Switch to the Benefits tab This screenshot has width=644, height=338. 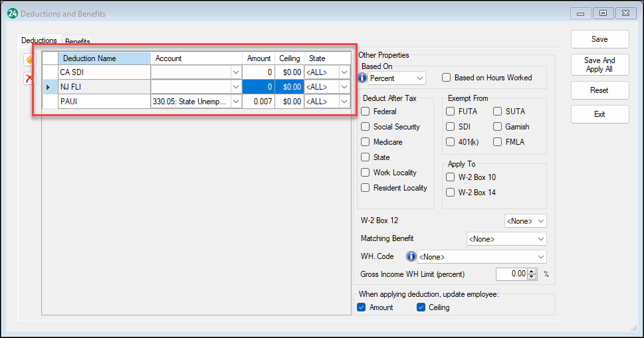point(78,42)
